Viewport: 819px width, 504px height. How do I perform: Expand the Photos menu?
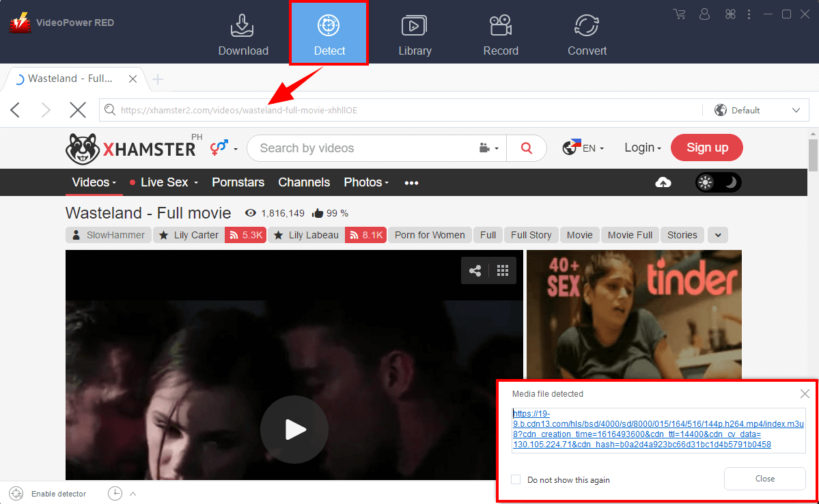pos(366,182)
